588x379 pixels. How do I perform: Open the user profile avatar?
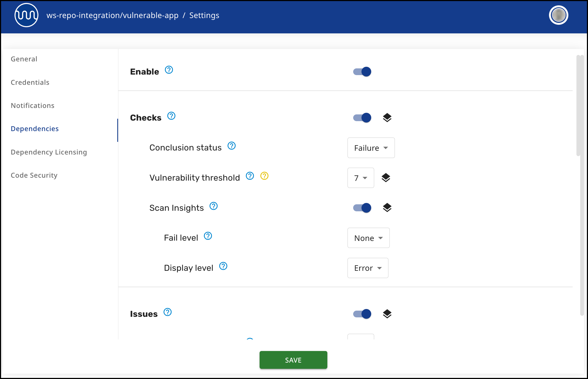(558, 15)
